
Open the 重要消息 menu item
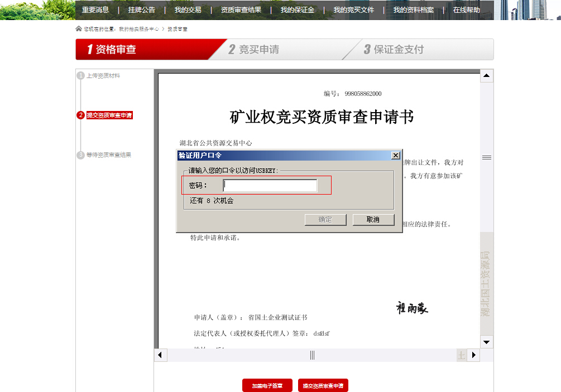pyautogui.click(x=95, y=10)
